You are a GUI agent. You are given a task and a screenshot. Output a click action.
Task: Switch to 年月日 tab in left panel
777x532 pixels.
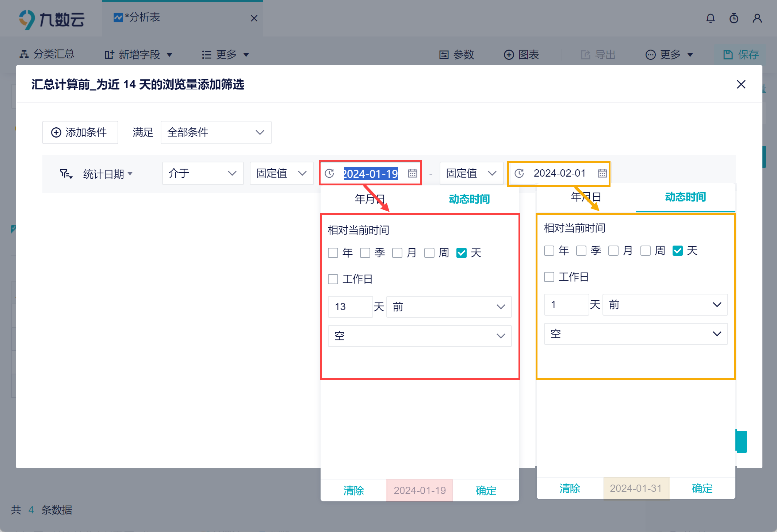click(370, 199)
